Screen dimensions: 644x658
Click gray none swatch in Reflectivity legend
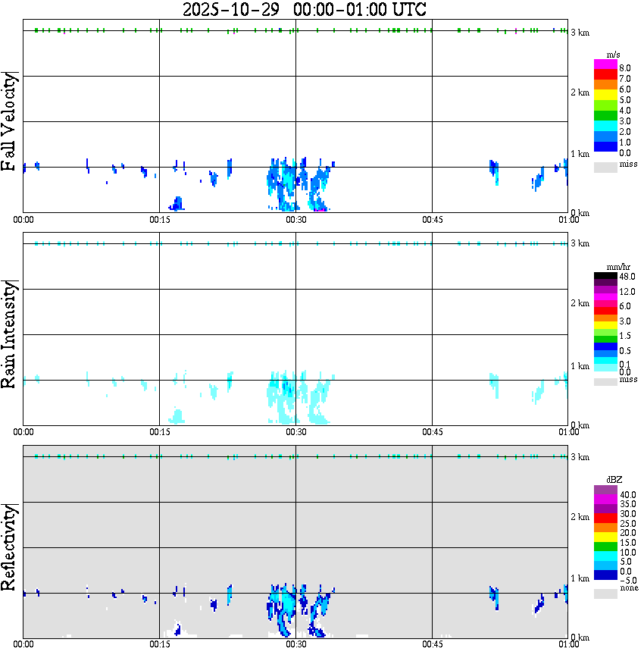coord(605,594)
